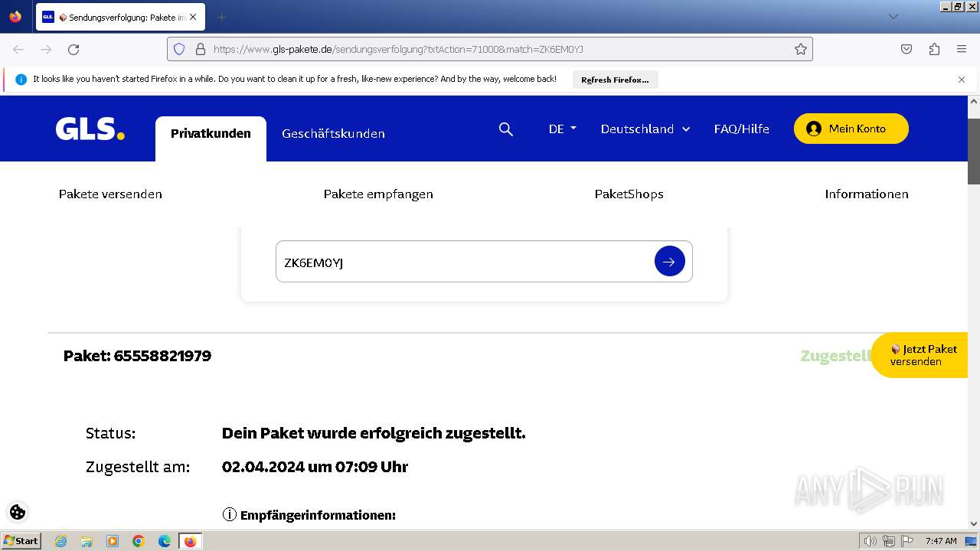Click Refresh Firefox button

[615, 80]
